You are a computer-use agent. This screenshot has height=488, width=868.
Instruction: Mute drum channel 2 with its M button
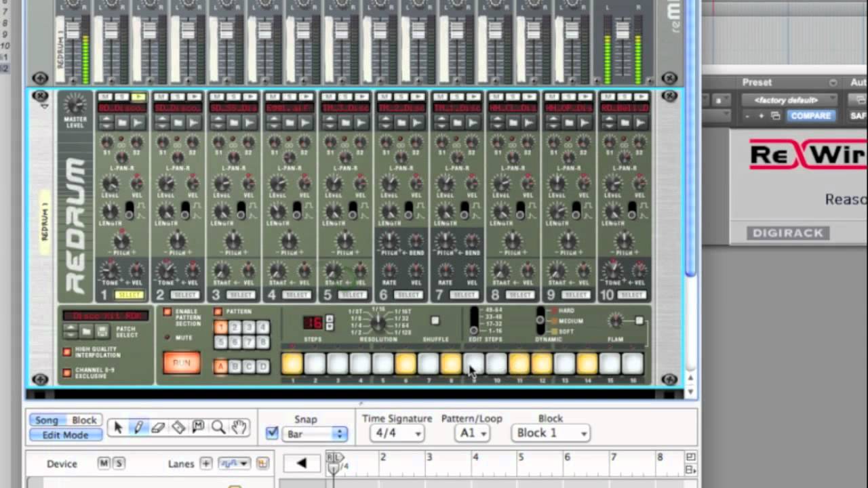161,97
